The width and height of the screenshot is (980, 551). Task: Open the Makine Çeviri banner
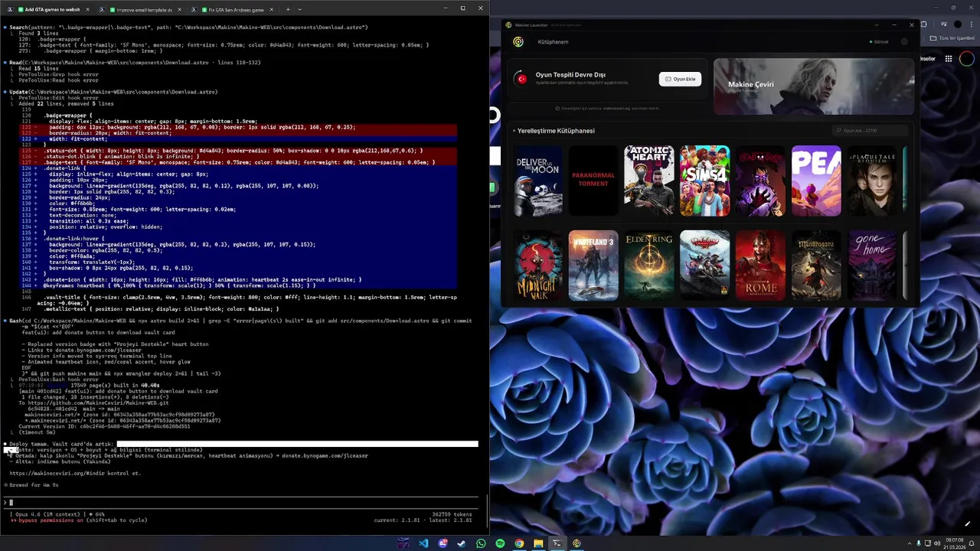[x=814, y=86]
